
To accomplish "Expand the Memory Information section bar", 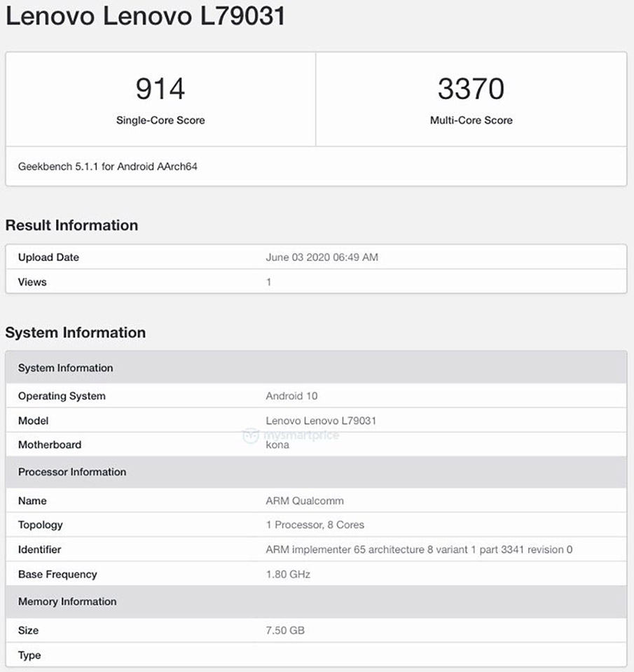I will 315,601.
